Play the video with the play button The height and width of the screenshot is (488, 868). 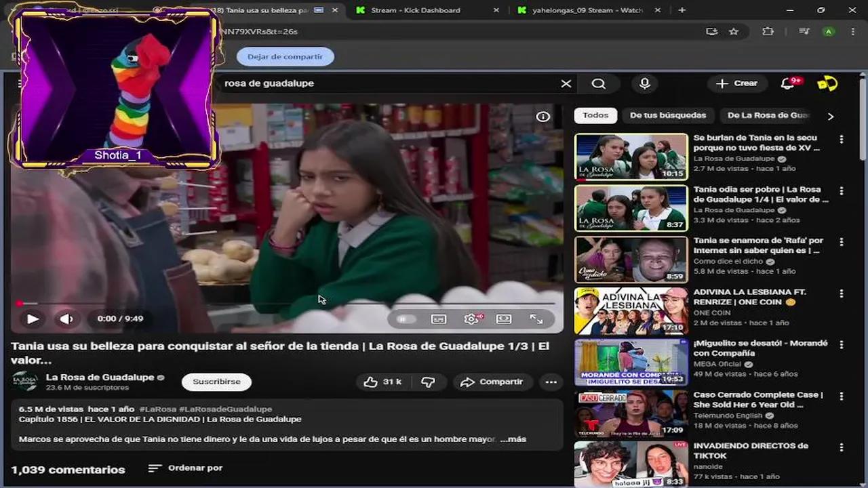[33, 319]
